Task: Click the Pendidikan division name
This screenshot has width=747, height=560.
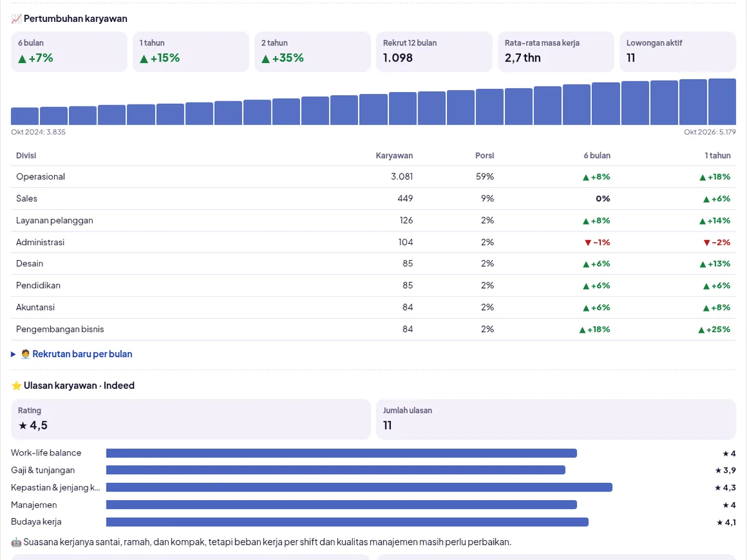Action: (x=39, y=286)
